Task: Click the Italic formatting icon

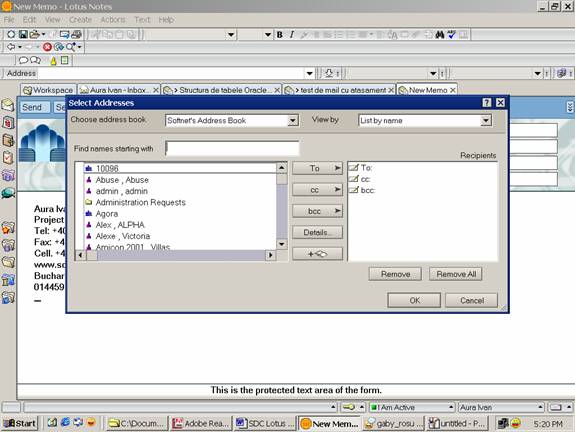Action: click(292, 34)
